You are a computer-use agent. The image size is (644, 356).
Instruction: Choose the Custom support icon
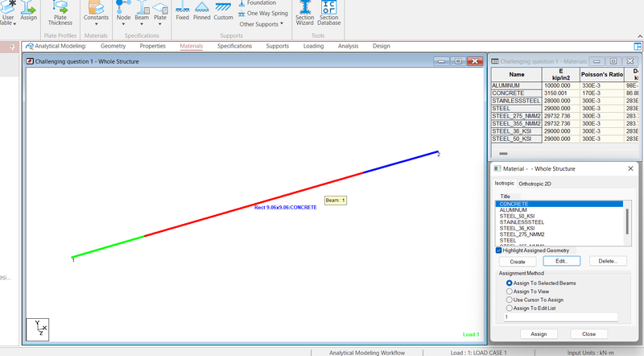tap(223, 10)
